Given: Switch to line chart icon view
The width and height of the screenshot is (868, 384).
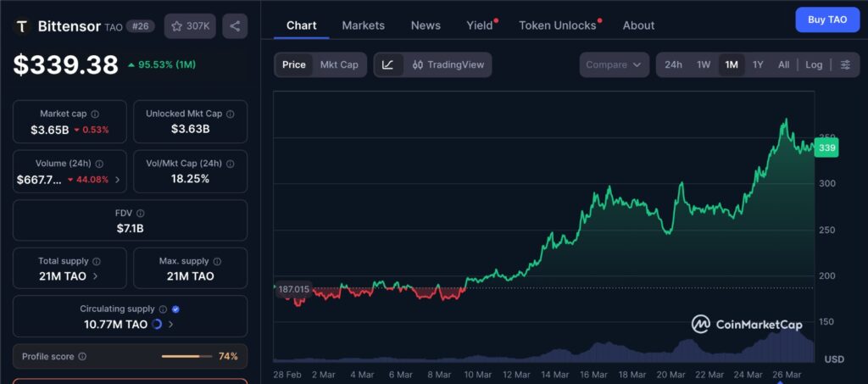Looking at the screenshot, I should click(388, 64).
